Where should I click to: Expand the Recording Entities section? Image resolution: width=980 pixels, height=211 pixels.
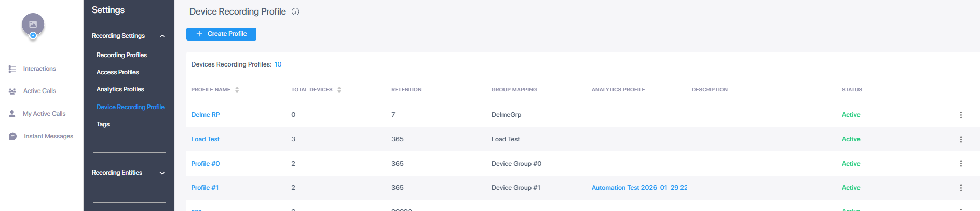coord(162,173)
